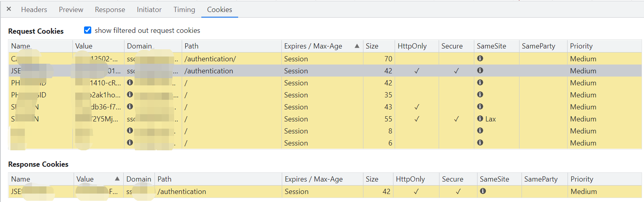Open the Initiator tab

pos(149,10)
